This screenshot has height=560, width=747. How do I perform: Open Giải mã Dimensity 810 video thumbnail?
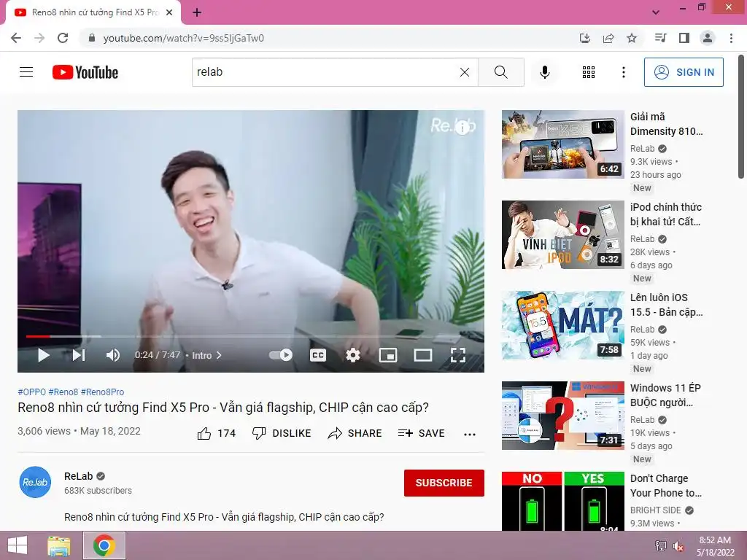562,144
